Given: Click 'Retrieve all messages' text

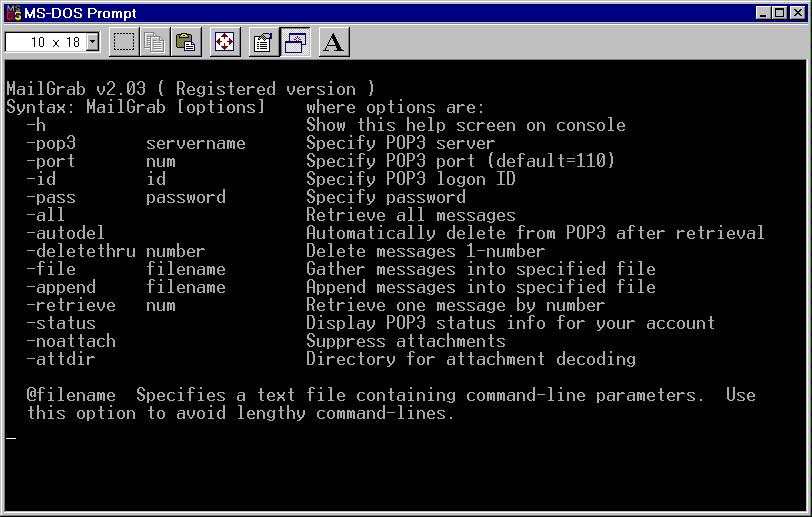Looking at the screenshot, I should pos(411,215).
